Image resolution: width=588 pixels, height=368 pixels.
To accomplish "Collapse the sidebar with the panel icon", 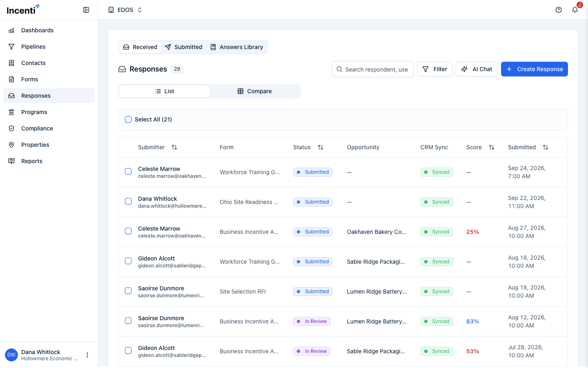I will 86,10.
